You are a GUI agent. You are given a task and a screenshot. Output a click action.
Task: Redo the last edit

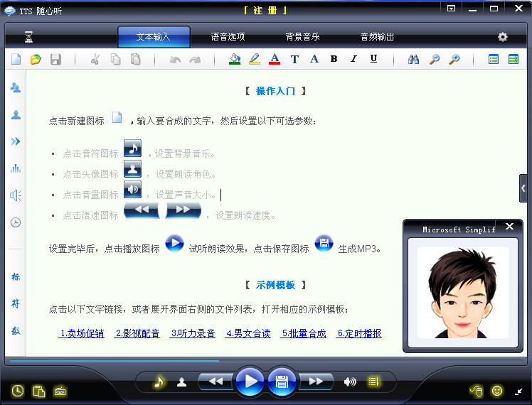coord(195,60)
